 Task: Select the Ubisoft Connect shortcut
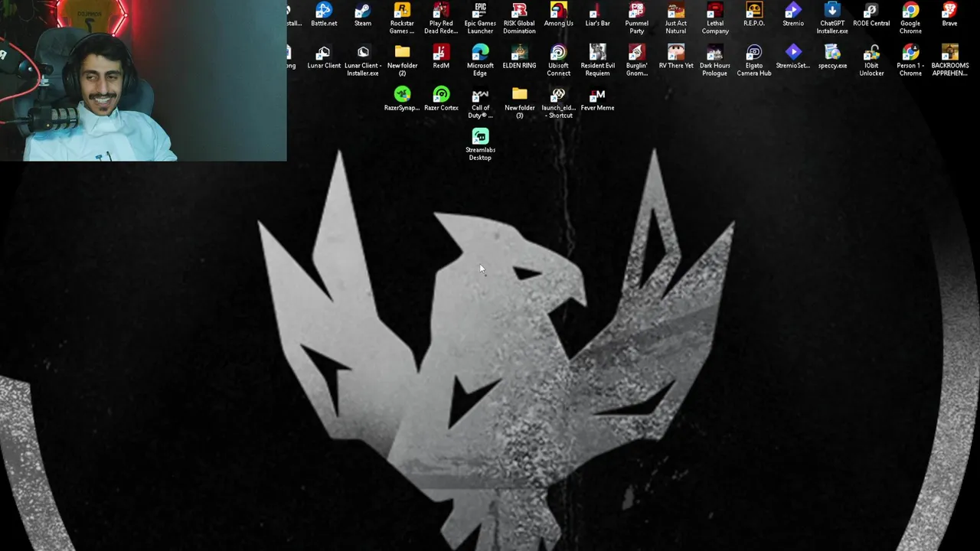(558, 60)
